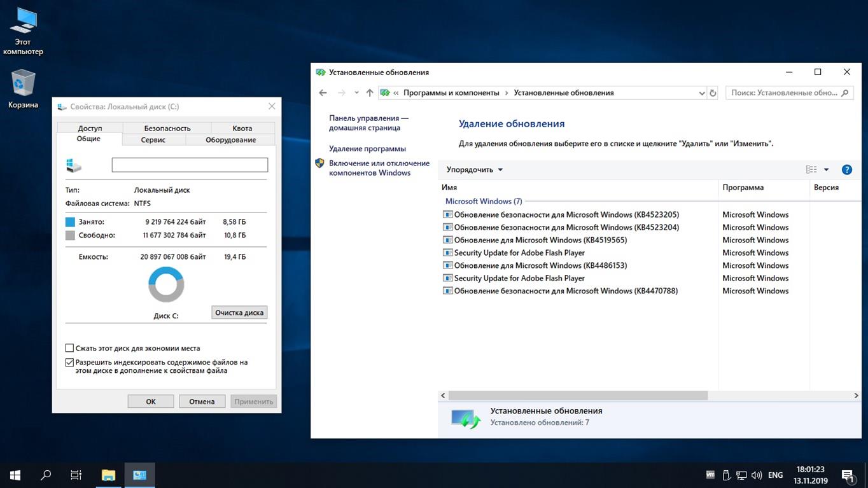Click the search magnifier on the taskbar
This screenshot has width=868, height=488.
click(x=45, y=475)
